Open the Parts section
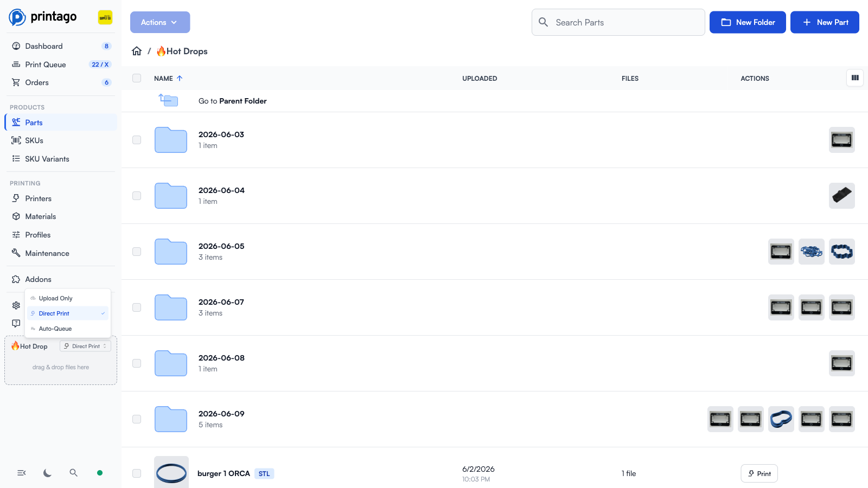 (x=61, y=123)
